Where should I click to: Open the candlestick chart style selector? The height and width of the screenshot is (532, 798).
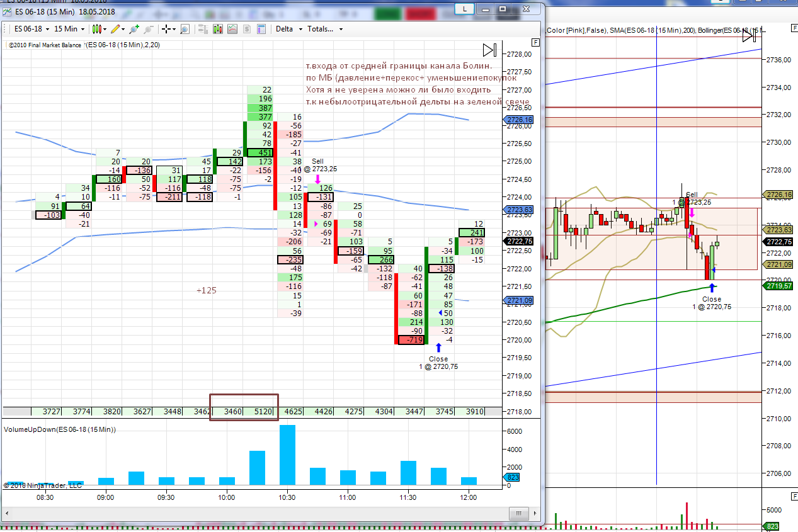(96, 29)
